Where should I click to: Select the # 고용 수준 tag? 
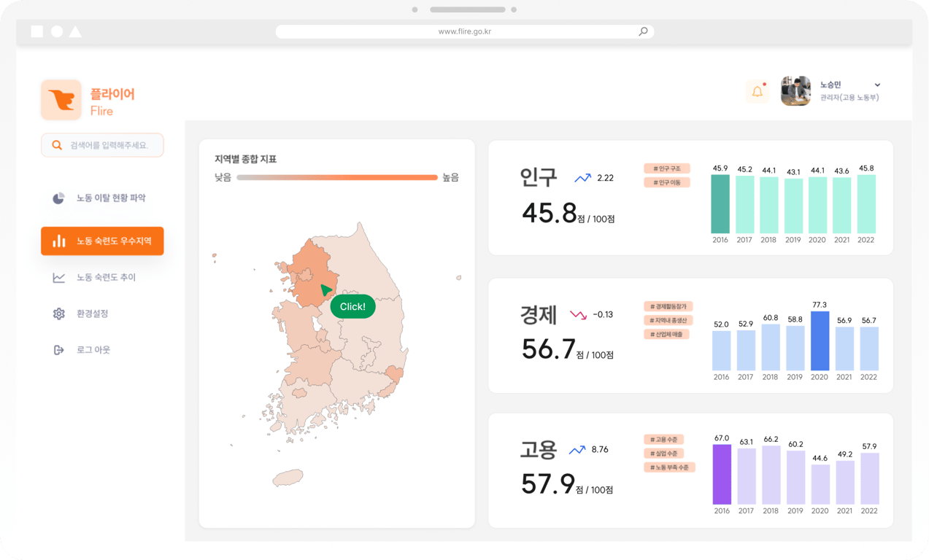click(664, 440)
